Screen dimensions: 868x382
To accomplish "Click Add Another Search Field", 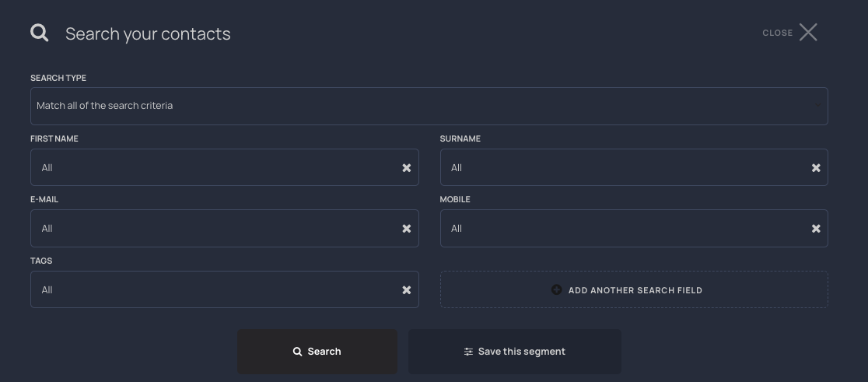I will pos(635,290).
